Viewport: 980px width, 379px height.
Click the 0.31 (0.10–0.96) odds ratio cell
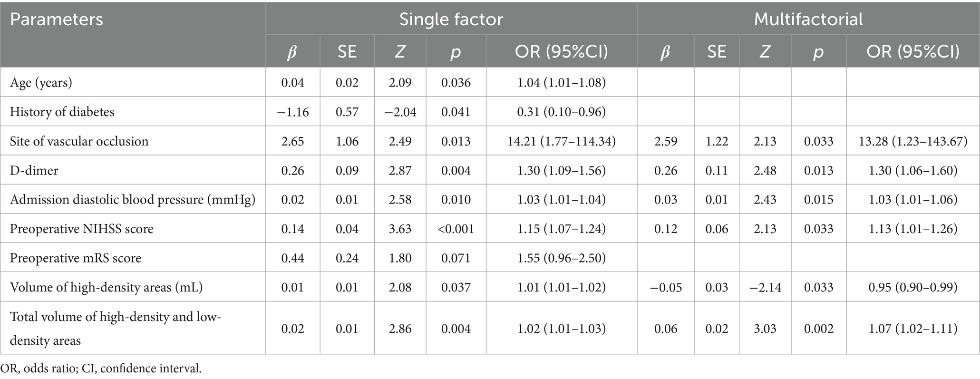coord(562,112)
